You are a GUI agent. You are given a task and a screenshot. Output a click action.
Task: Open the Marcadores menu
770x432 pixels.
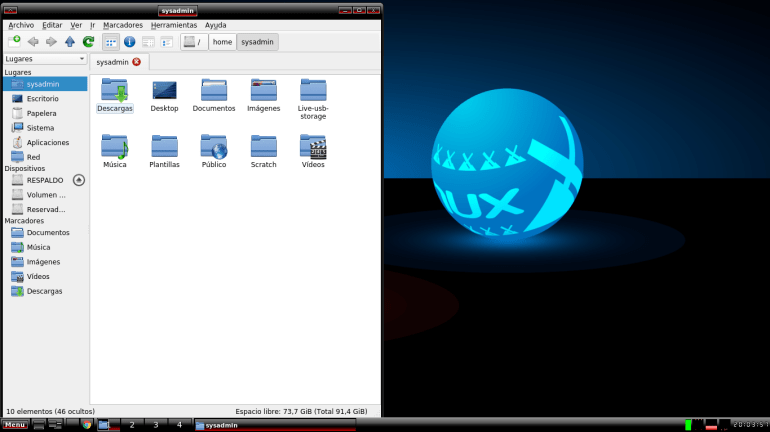(123, 25)
